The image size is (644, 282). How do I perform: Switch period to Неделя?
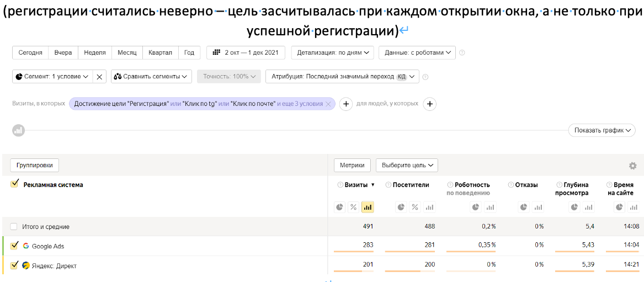pyautogui.click(x=95, y=52)
